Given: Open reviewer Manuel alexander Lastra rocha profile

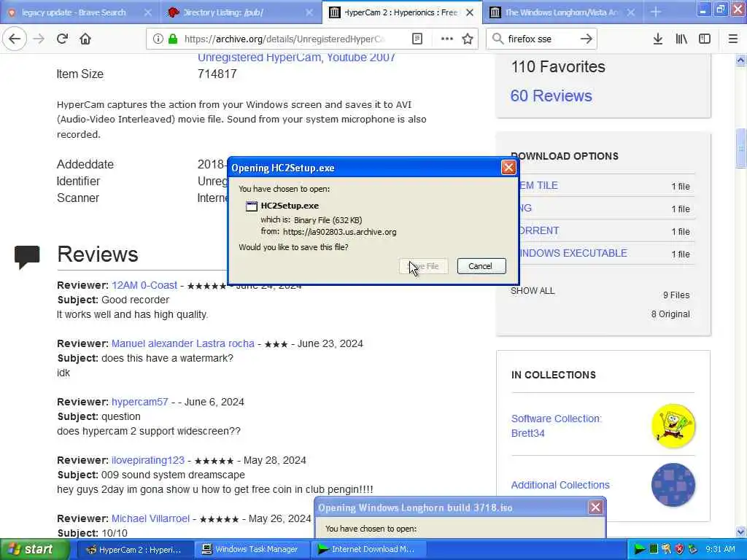Looking at the screenshot, I should [183, 343].
